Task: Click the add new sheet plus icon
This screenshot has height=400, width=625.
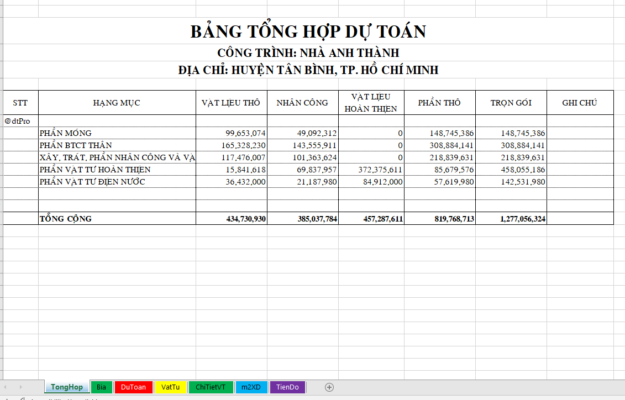Action: (x=329, y=387)
